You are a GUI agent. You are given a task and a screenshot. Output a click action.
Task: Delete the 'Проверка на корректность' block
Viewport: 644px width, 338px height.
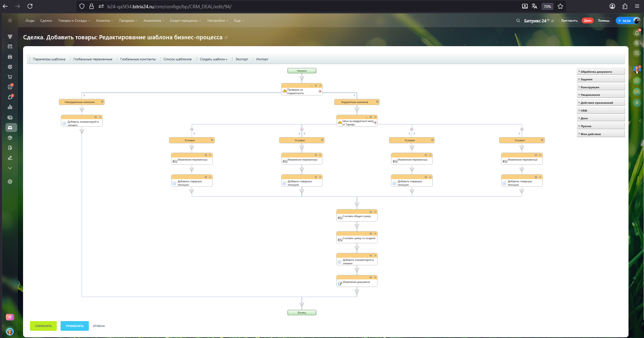pos(320,86)
